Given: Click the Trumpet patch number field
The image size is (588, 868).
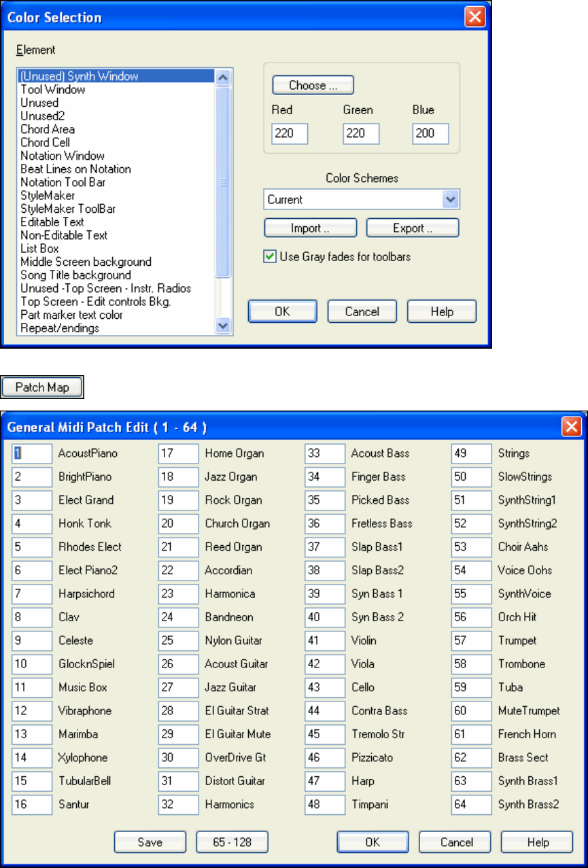Looking at the screenshot, I should 472,640.
